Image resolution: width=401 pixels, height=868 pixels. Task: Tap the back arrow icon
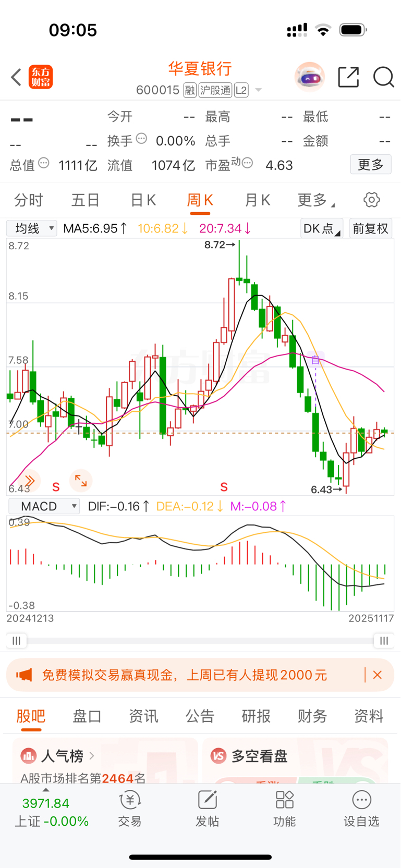(x=16, y=77)
